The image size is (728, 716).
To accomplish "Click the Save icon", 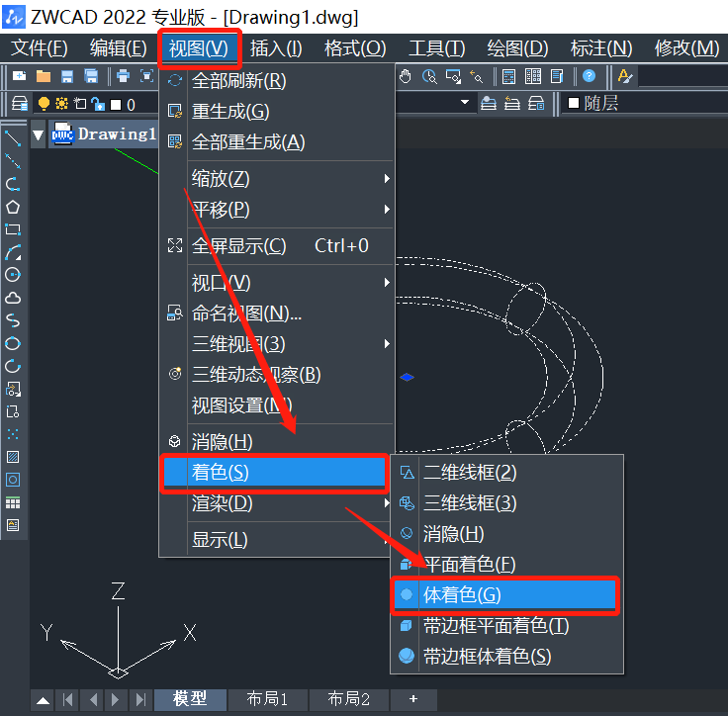I will click(x=67, y=76).
